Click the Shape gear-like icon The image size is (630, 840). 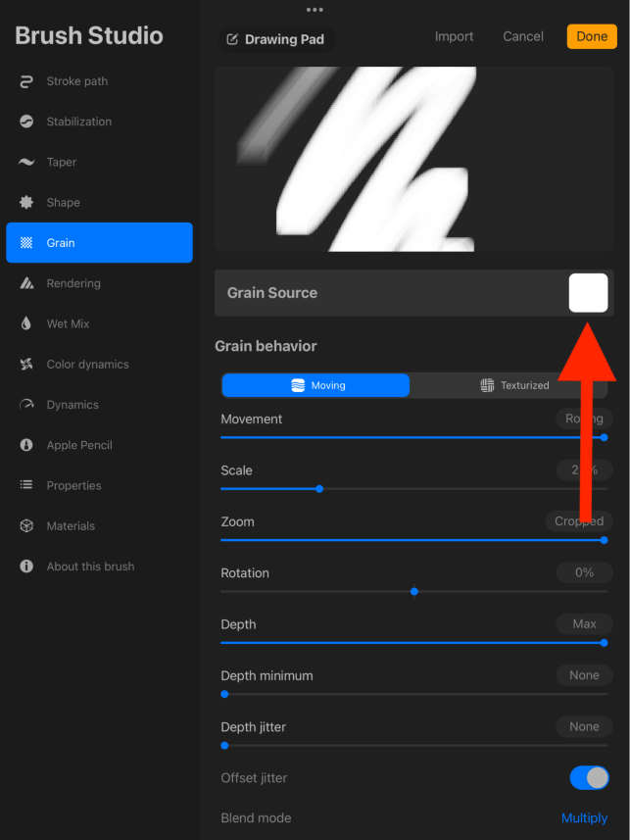[x=26, y=203]
